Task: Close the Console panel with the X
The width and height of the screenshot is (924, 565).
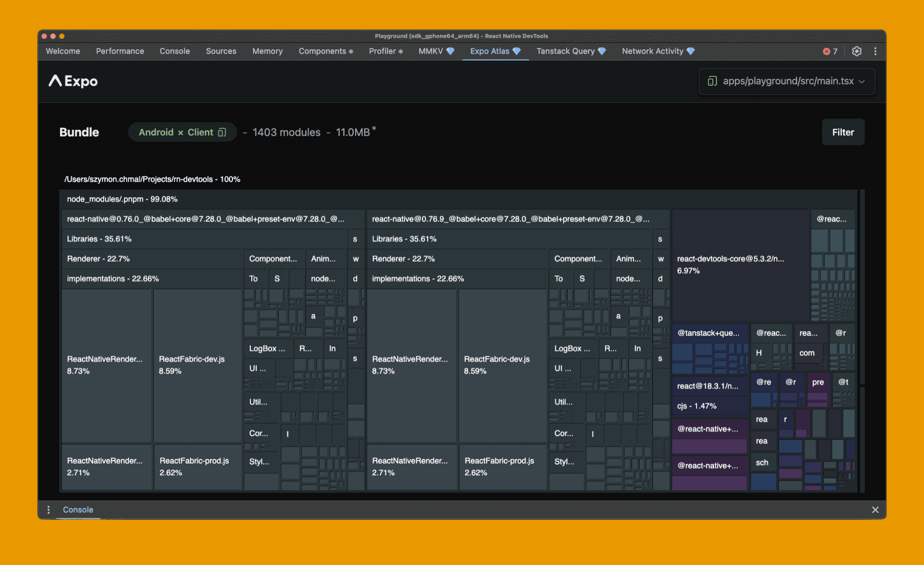Action: (875, 510)
